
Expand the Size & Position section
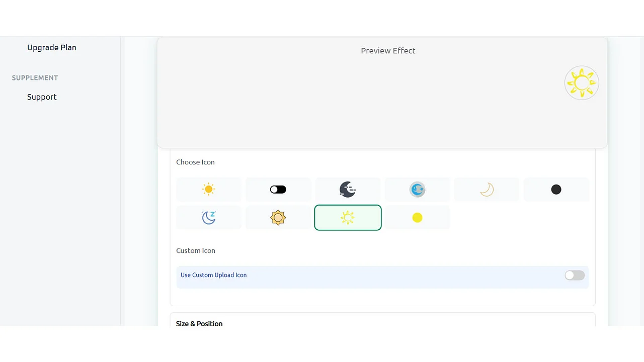click(x=199, y=324)
